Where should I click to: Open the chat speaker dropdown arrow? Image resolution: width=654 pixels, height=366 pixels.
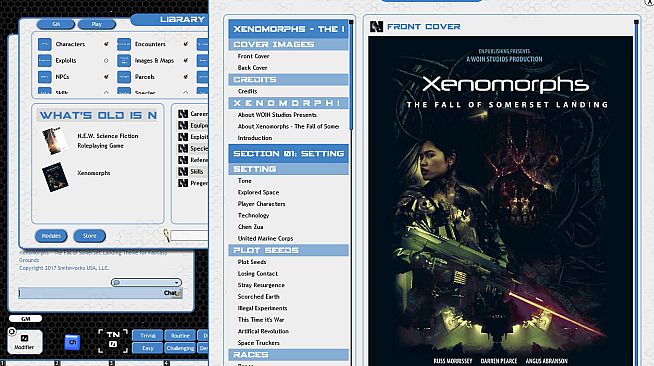point(177,283)
